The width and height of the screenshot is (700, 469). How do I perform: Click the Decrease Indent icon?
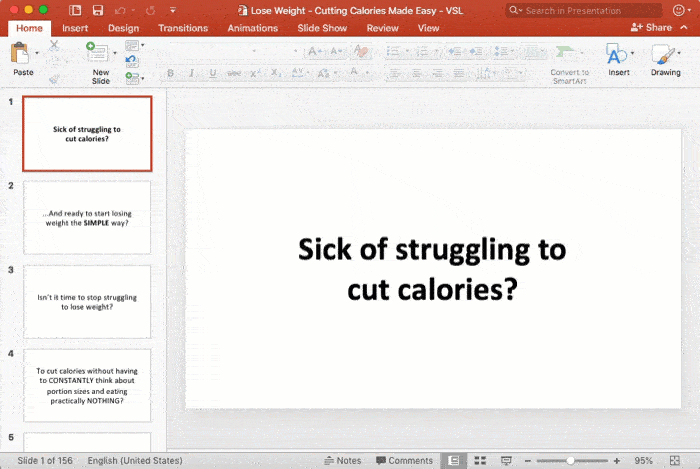454,52
